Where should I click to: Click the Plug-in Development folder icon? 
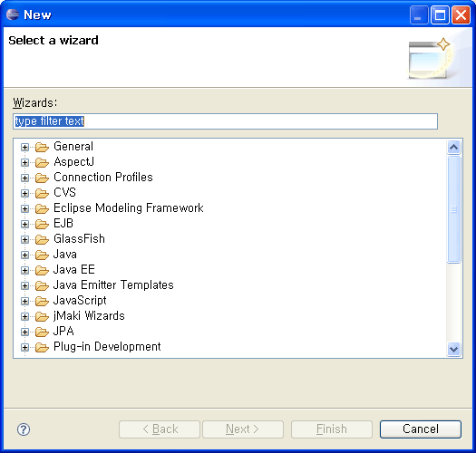point(42,347)
